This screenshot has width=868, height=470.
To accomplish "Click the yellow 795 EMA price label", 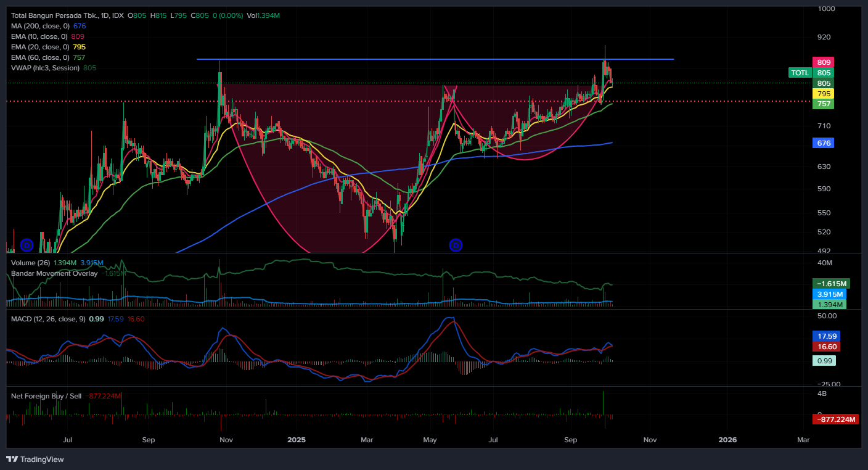I will 824,94.
